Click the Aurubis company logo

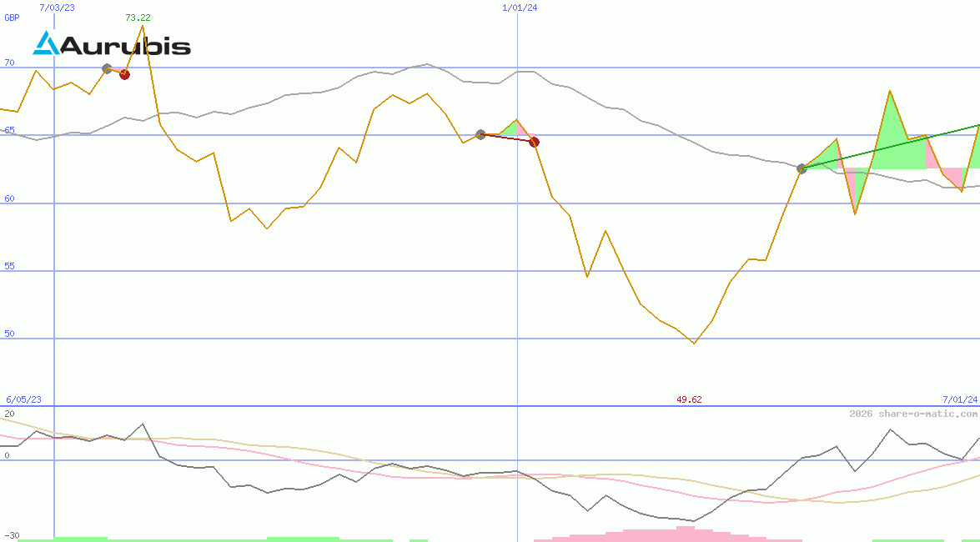(112, 43)
